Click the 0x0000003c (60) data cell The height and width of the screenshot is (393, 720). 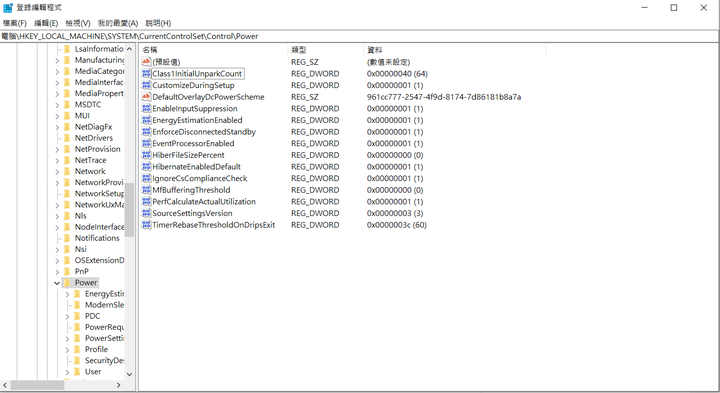pyautogui.click(x=397, y=225)
